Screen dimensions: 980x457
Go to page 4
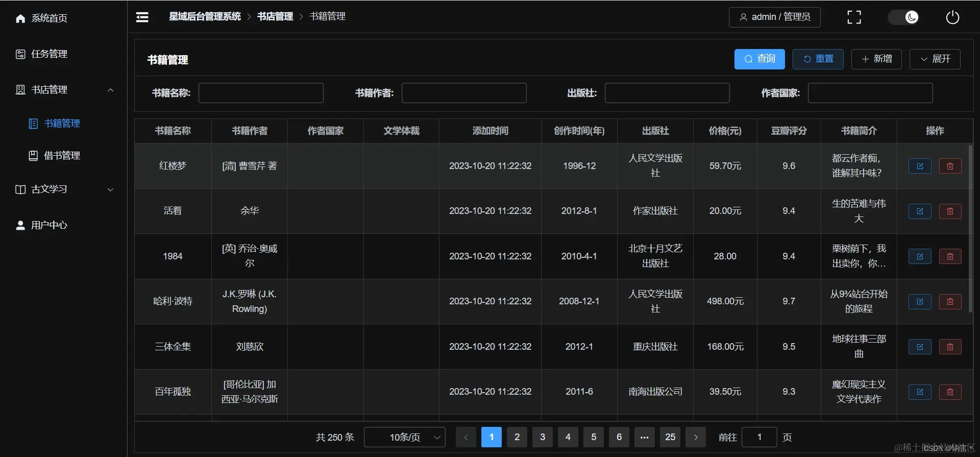pyautogui.click(x=568, y=437)
